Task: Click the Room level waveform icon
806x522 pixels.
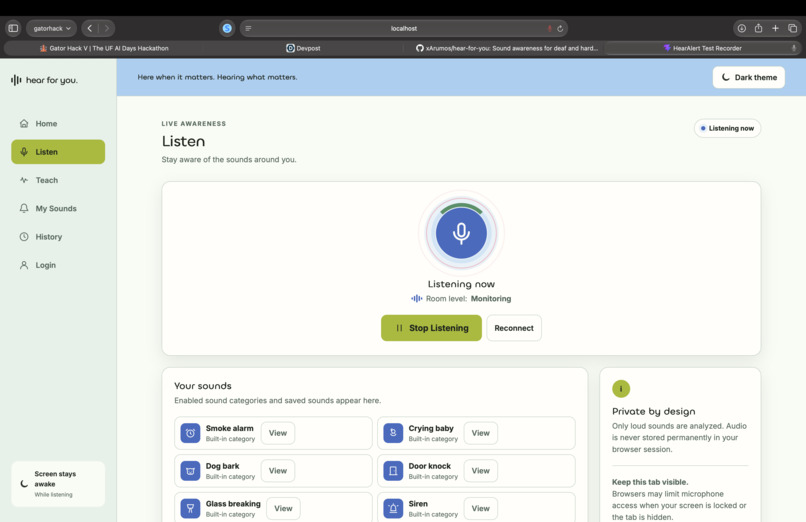Action: pos(417,299)
